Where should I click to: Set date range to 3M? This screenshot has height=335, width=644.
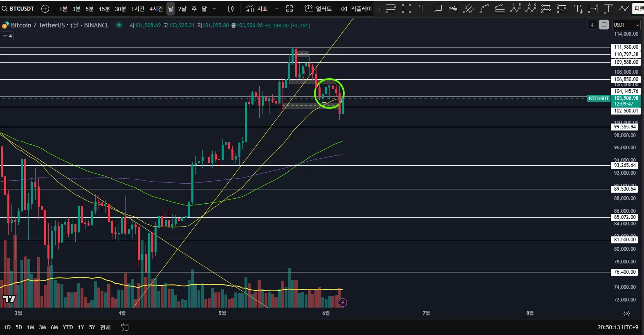point(43,327)
